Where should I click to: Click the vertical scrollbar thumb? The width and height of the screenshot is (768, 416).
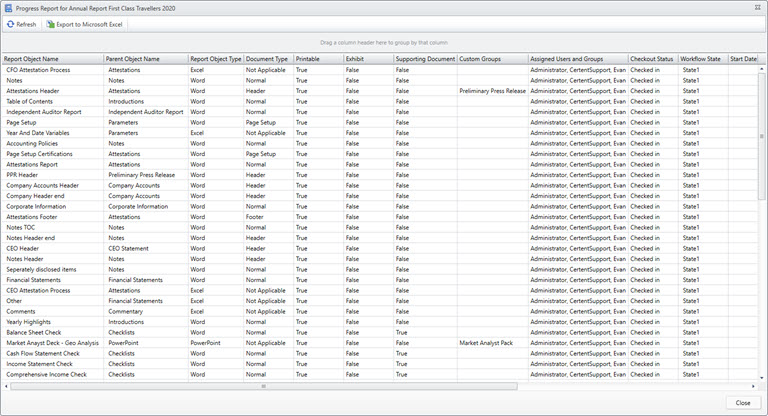coord(762,136)
